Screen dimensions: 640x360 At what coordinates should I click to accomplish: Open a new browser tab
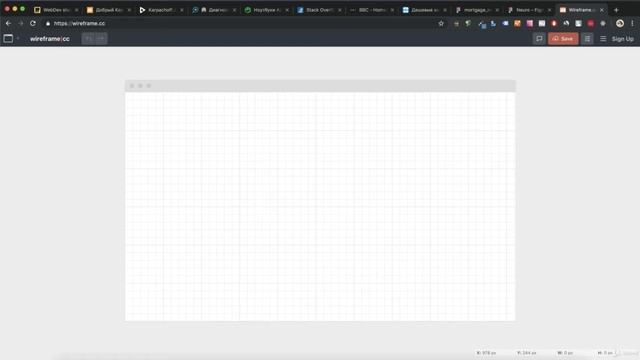coord(616,10)
